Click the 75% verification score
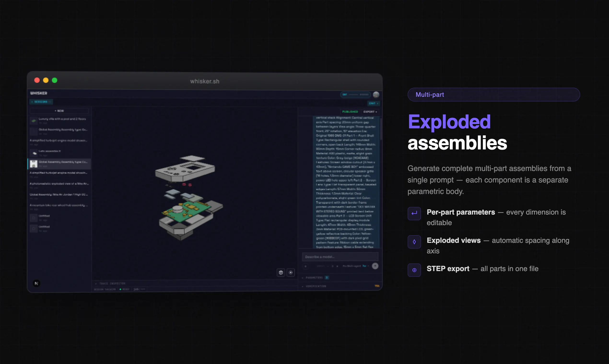This screenshot has width=609, height=364. pos(377,286)
